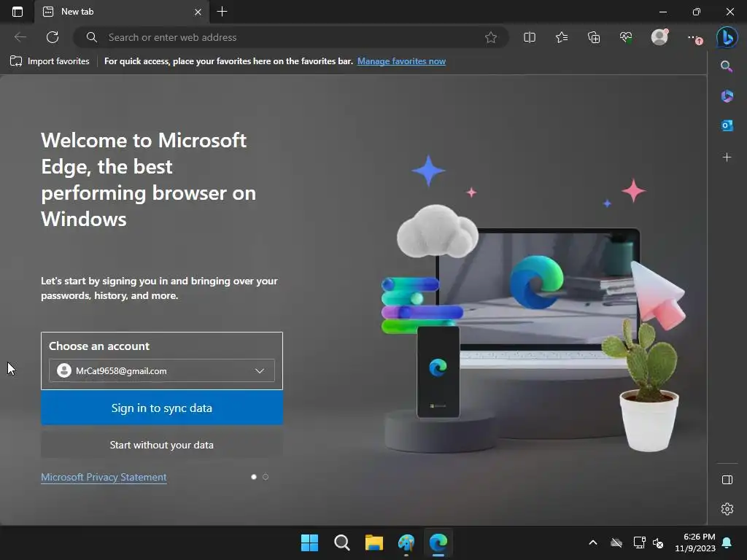747x560 pixels.
Task: Click the OneDrive tray icon
Action: [616, 542]
